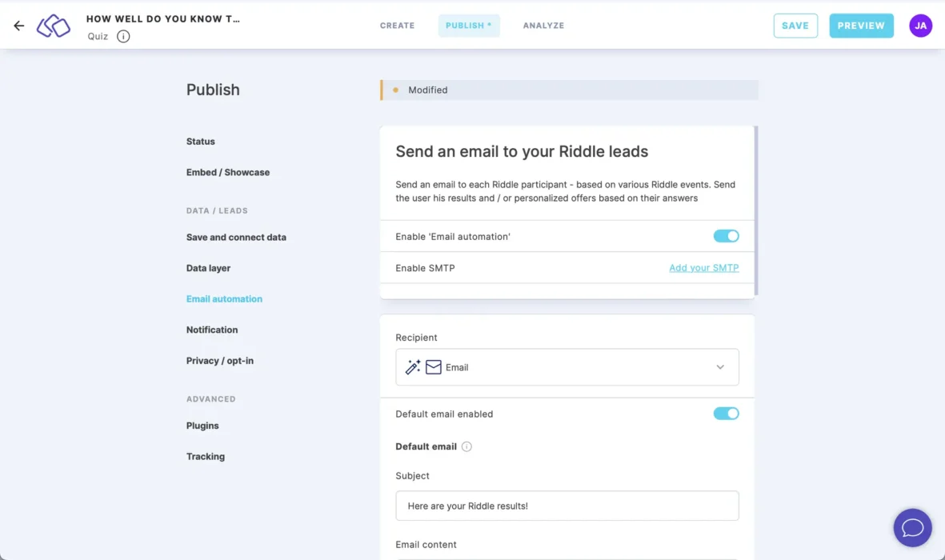
Task: Click the magic wand icon in Recipient field
Action: point(412,367)
